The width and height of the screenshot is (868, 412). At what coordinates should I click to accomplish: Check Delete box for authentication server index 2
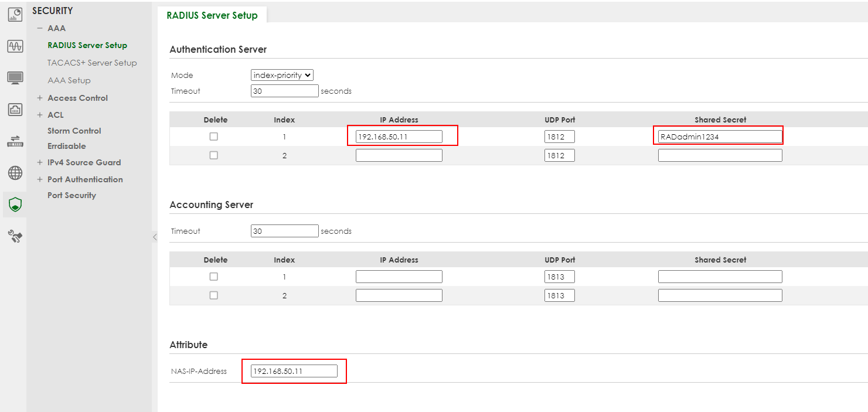click(x=214, y=155)
